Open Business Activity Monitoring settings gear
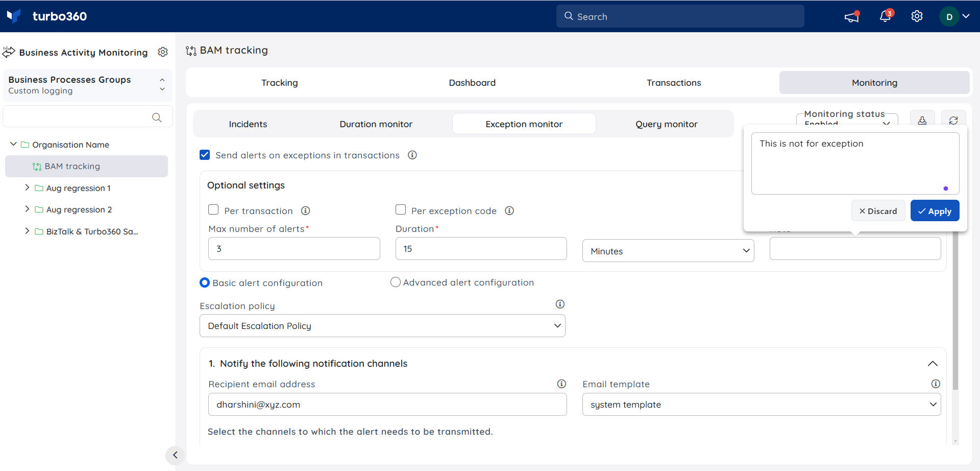This screenshot has width=980, height=471. point(163,52)
